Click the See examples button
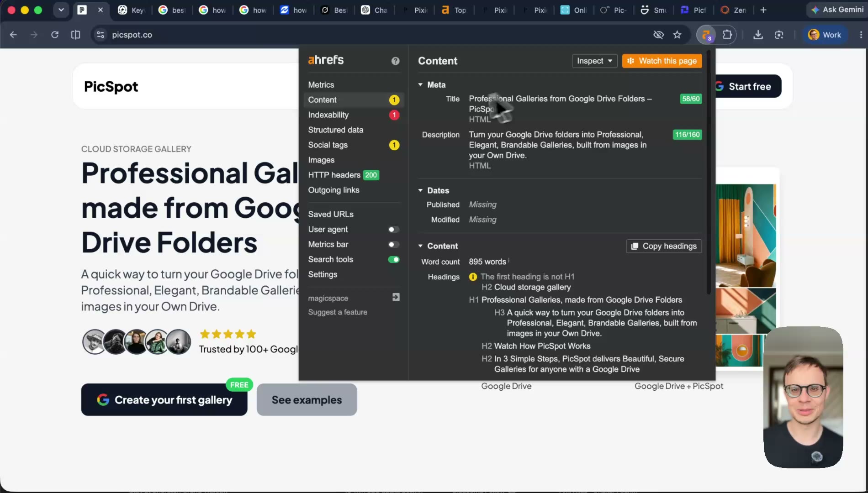 (x=307, y=400)
